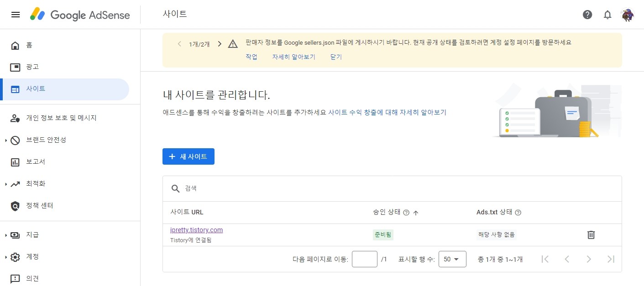Go to previous page arrow
The image size is (644, 286).
pyautogui.click(x=567, y=259)
